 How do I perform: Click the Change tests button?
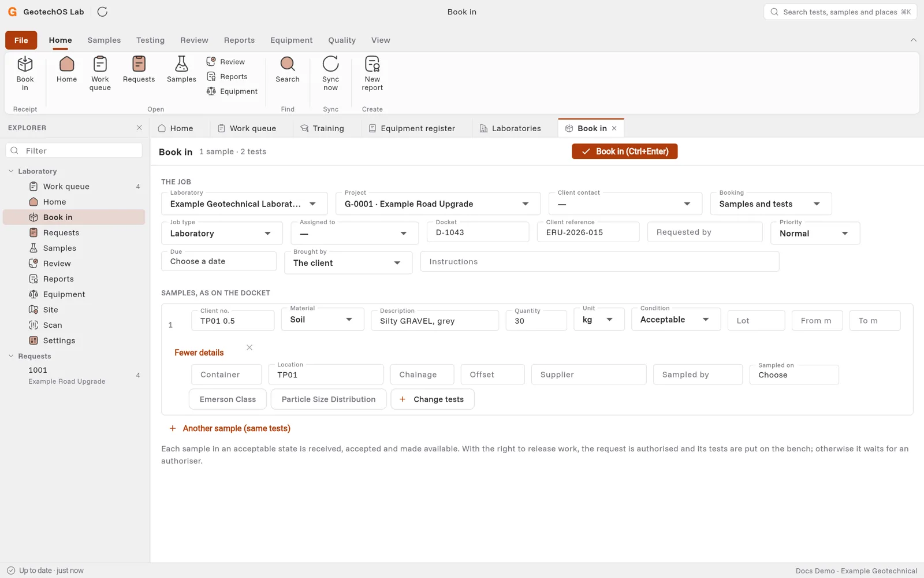433,399
